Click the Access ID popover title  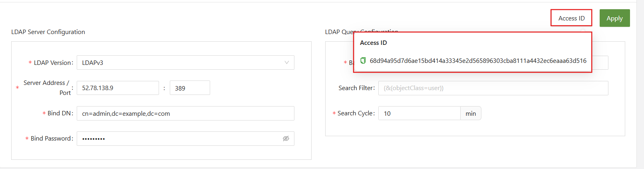click(374, 43)
